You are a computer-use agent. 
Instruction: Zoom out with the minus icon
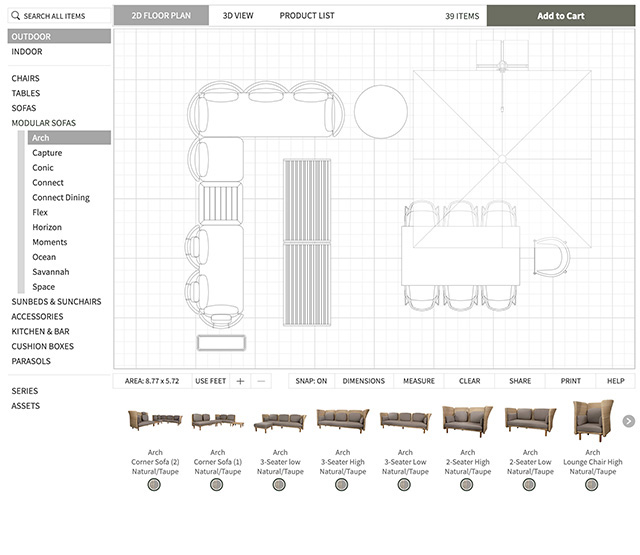pos(261,381)
